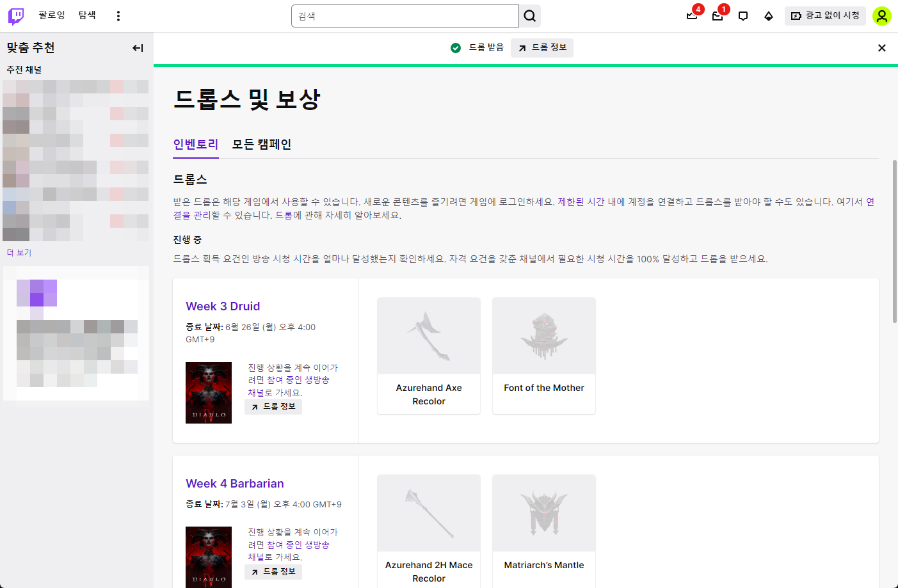Click the green drop received checkmark

click(x=456, y=48)
